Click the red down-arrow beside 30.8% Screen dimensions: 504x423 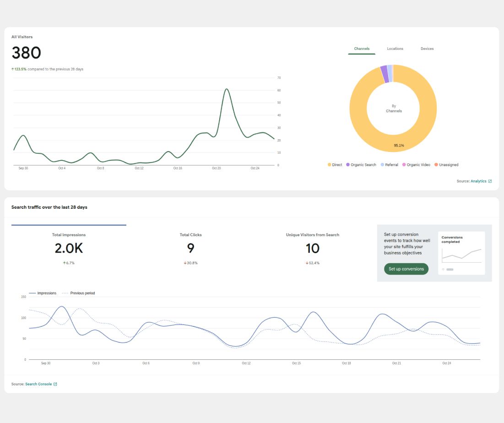(185, 263)
